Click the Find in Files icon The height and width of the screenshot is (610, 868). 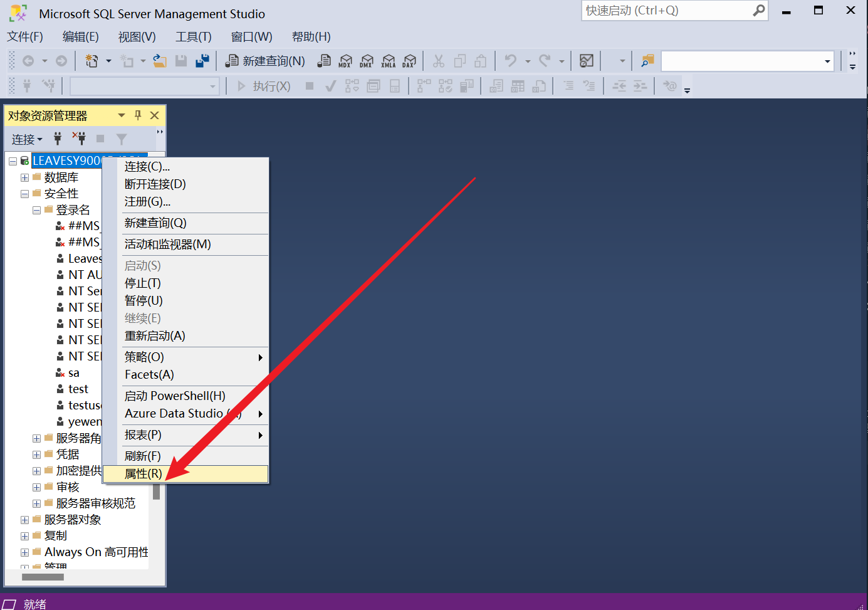647,61
